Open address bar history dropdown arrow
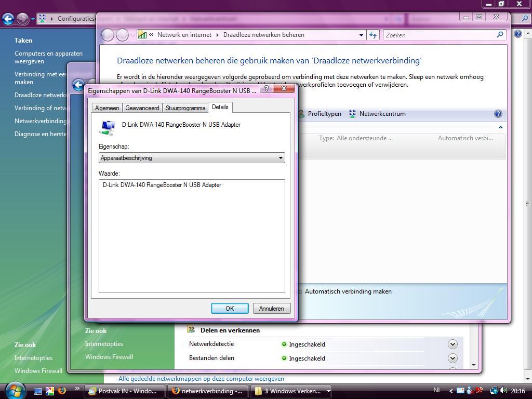 362,35
